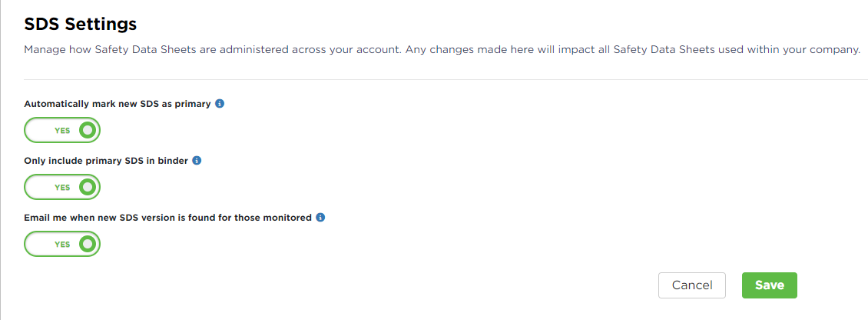Click 'YES' text inside the email monitored toggle

click(62, 245)
